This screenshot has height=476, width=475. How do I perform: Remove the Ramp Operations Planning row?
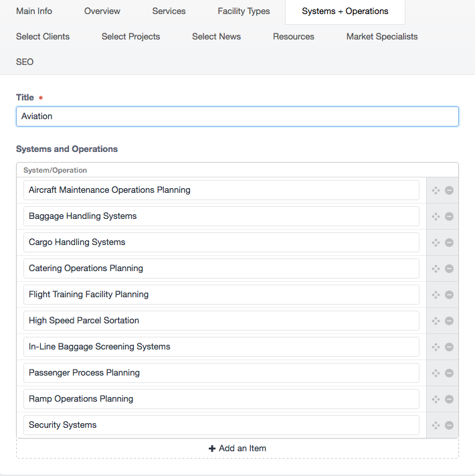tap(449, 399)
